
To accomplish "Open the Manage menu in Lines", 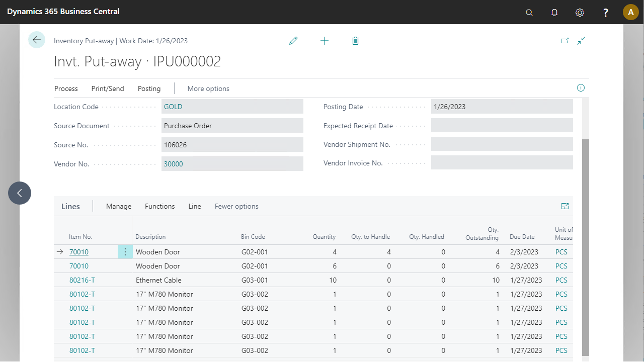I will (119, 206).
